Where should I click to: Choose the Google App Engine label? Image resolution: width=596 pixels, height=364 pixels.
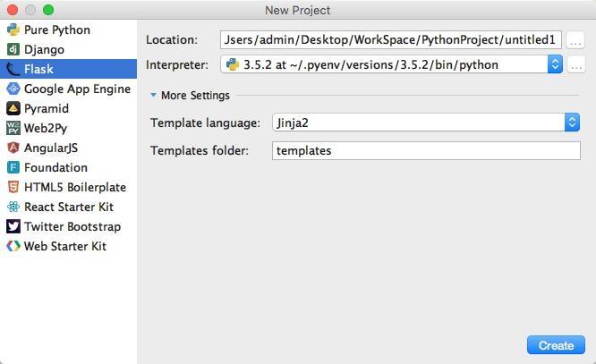(77, 89)
